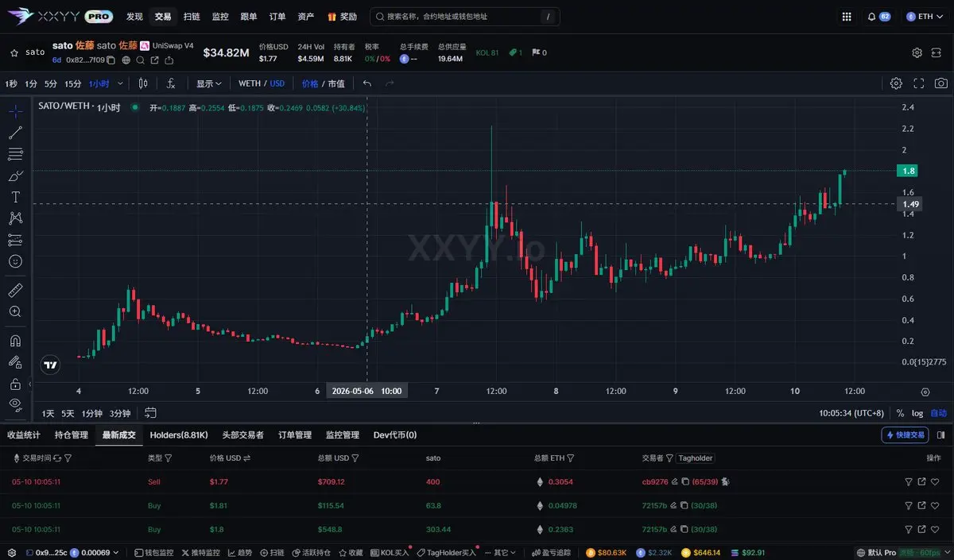Image resolution: width=954 pixels, height=560 pixels.
Task: Select the zoom in tool
Action: [x=15, y=311]
